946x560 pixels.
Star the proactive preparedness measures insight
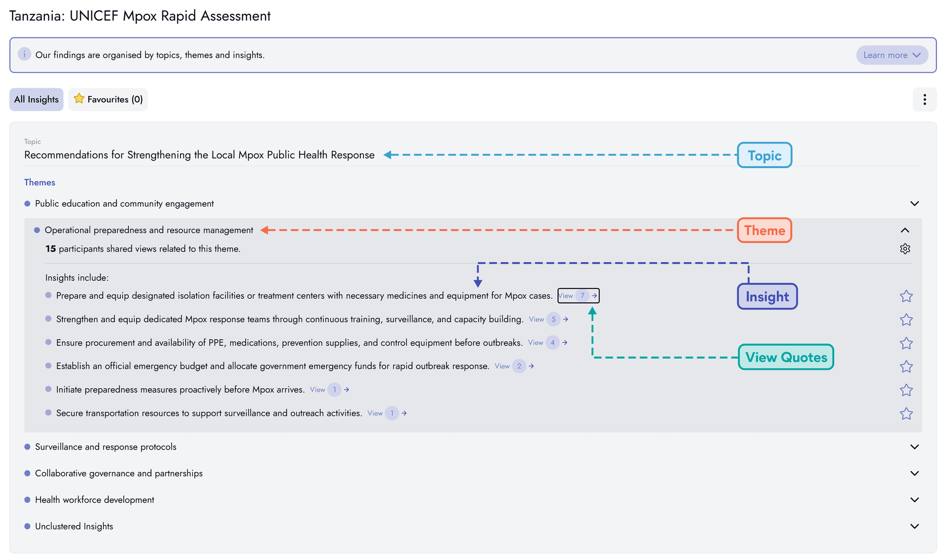point(906,390)
